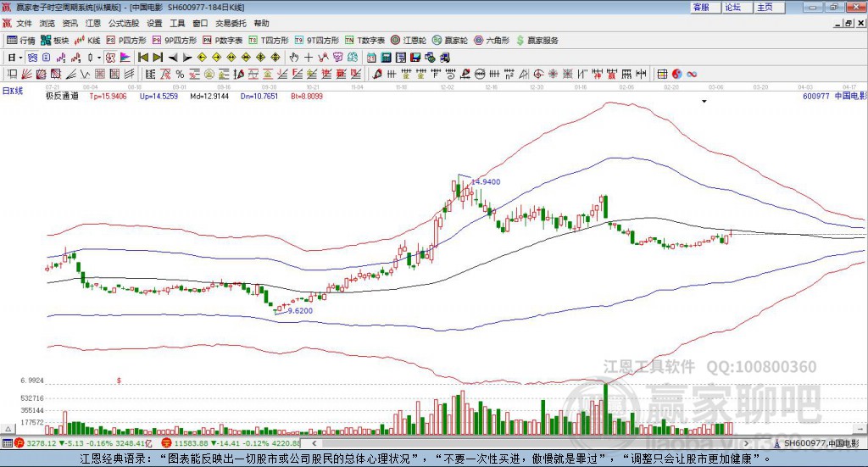
Task: Click the 客服 customer service button
Action: (705, 7)
